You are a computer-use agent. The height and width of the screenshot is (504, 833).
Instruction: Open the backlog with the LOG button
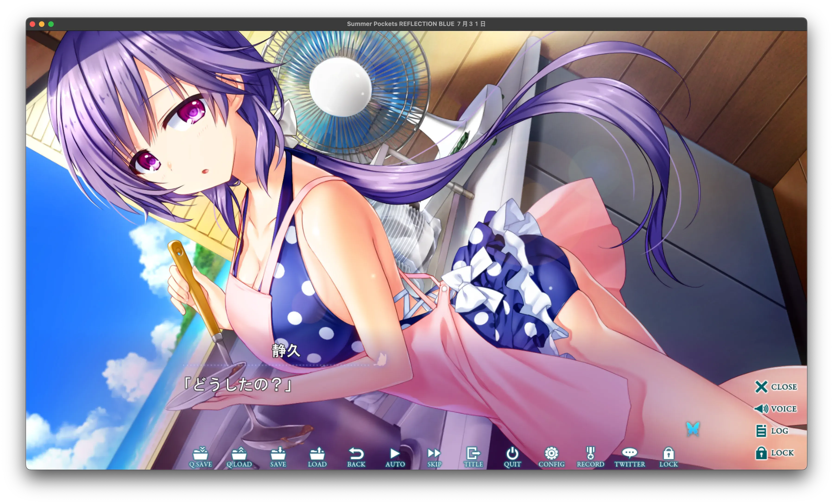(x=773, y=431)
